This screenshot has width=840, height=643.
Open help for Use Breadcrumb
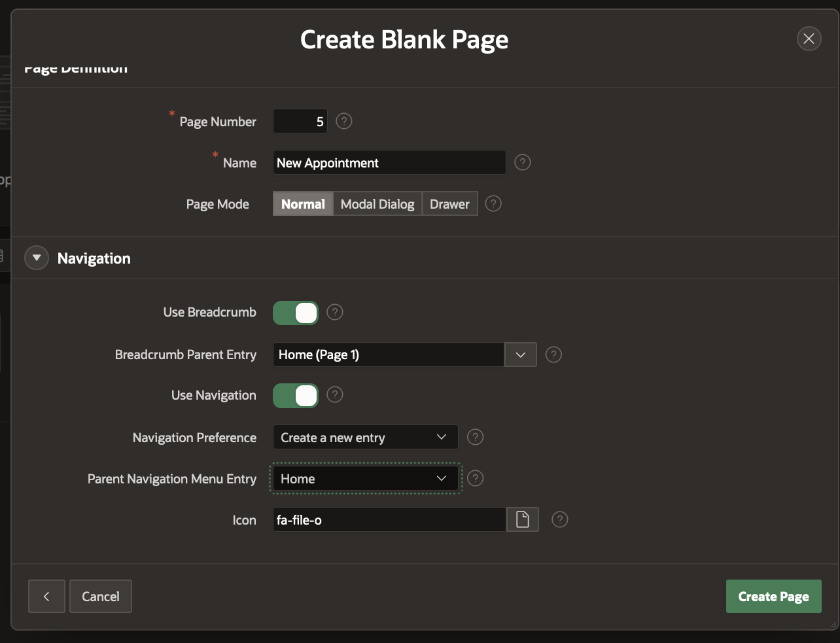[x=334, y=312]
